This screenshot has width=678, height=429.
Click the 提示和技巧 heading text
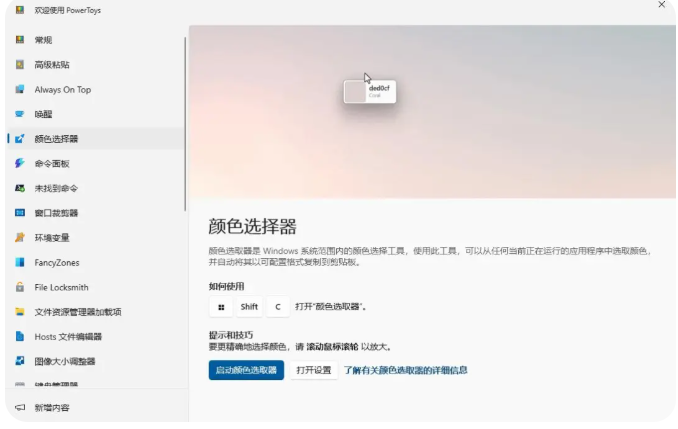point(231,335)
